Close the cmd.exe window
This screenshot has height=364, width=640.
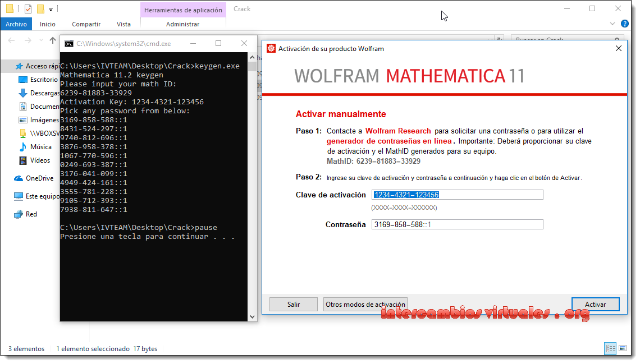pos(244,43)
